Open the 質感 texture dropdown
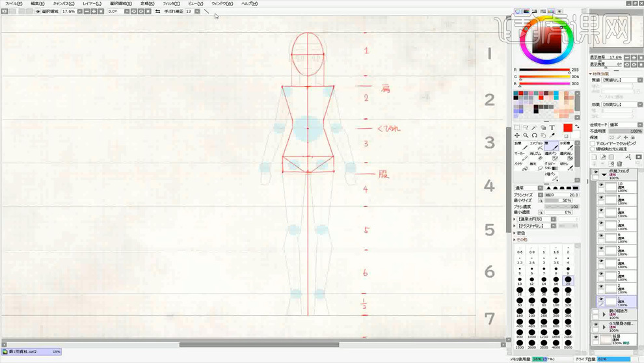Screen dimensions: 644x363 pyautogui.click(x=640, y=80)
